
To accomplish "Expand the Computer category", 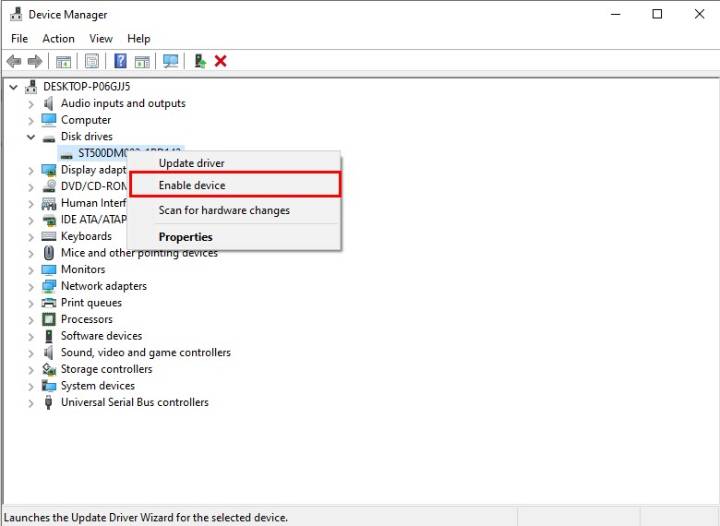I will pos(31,121).
